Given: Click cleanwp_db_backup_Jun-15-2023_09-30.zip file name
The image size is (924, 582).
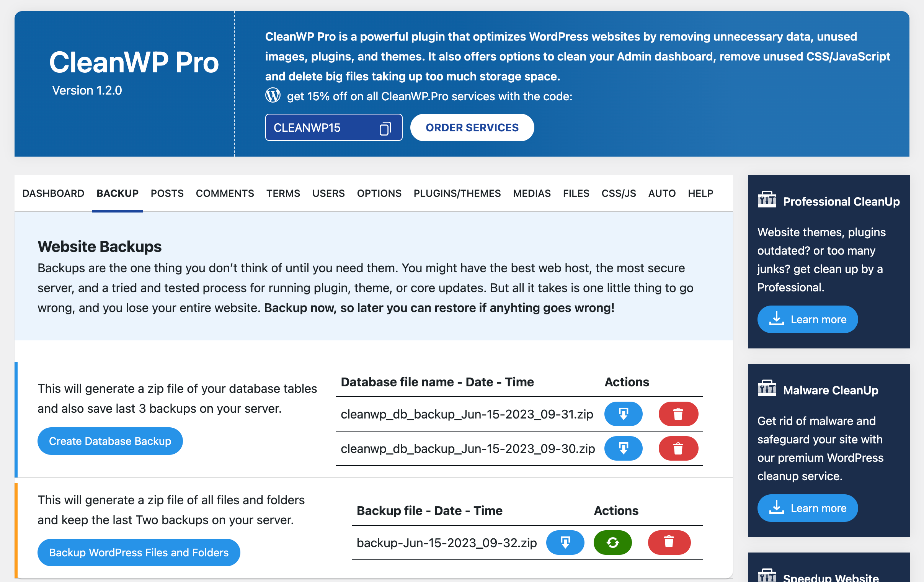Looking at the screenshot, I should 468,449.
